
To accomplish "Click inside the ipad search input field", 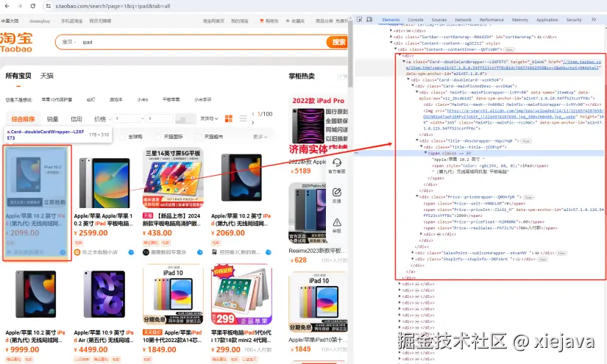I will tap(202, 42).
